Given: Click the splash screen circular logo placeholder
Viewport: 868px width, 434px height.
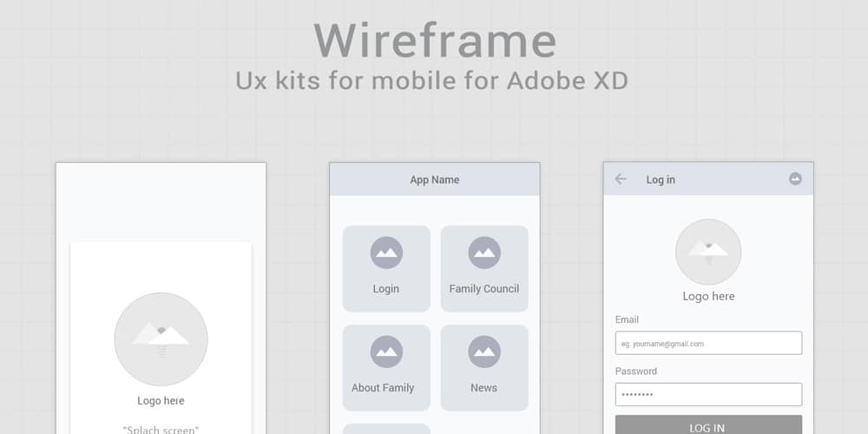Looking at the screenshot, I should pyautogui.click(x=161, y=339).
